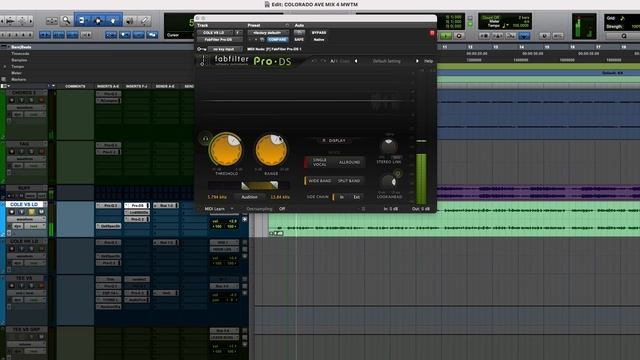The height and width of the screenshot is (360, 640).
Task: Toggle COMPARE in plugin header
Action: (277, 40)
